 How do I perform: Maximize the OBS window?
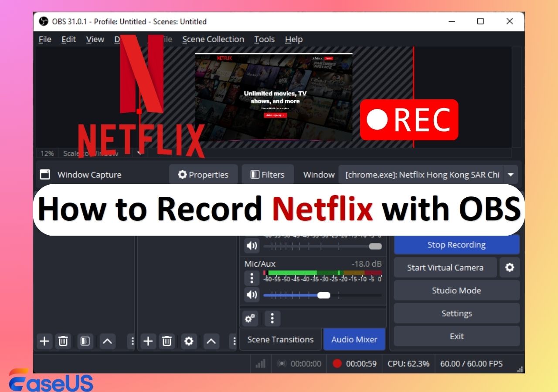[480, 21]
